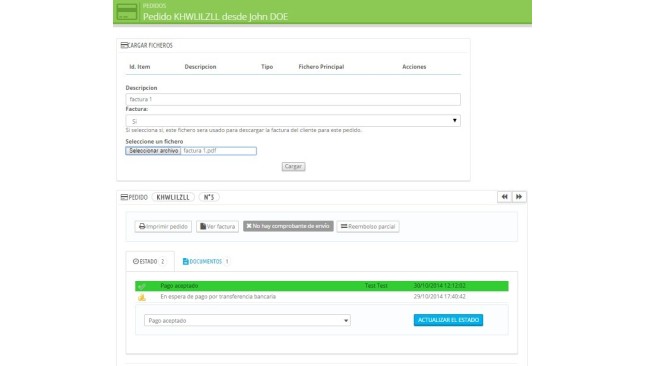This screenshot has height=366, width=646.
Task: Click Imprimir pedido button
Action: pyautogui.click(x=163, y=226)
